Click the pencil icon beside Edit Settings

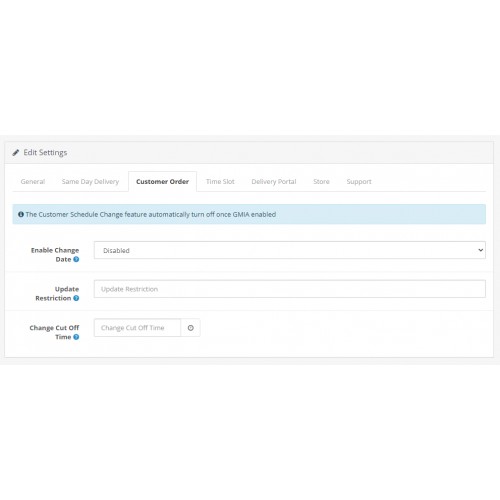[15, 153]
